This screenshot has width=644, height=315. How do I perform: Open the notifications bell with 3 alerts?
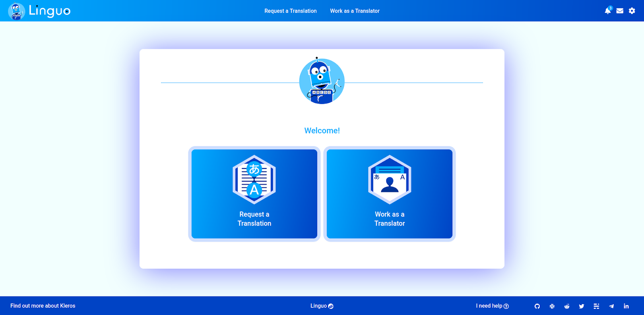pyautogui.click(x=608, y=10)
